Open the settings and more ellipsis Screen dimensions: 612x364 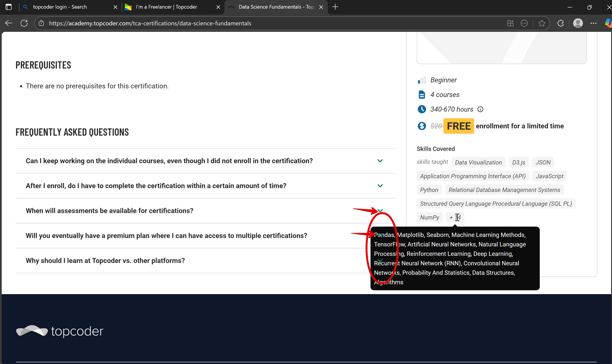pos(593,23)
